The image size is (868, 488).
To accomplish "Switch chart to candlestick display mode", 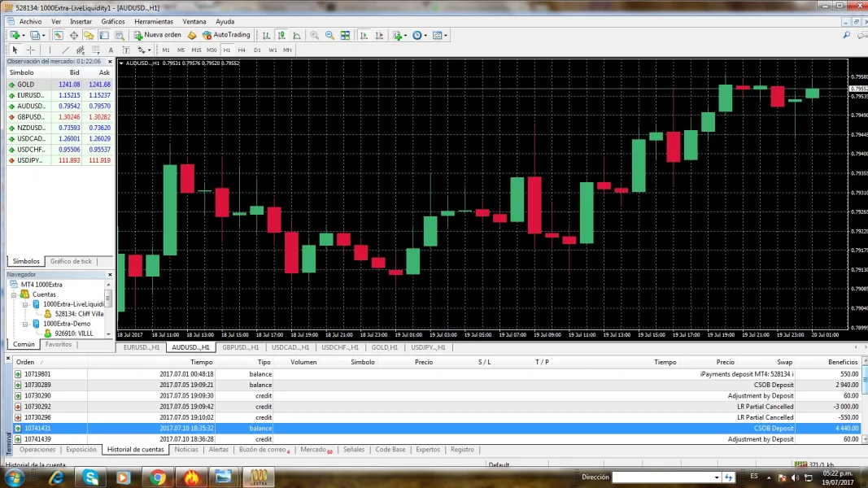I will click(281, 36).
